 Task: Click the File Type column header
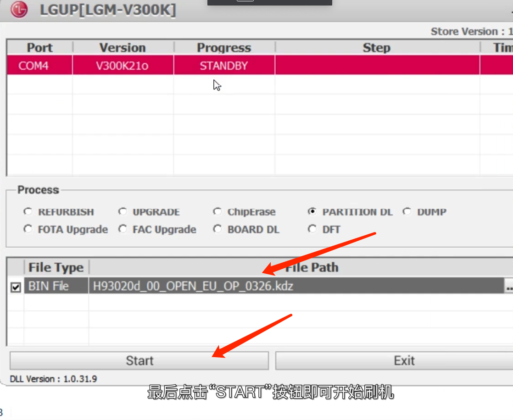(56, 267)
